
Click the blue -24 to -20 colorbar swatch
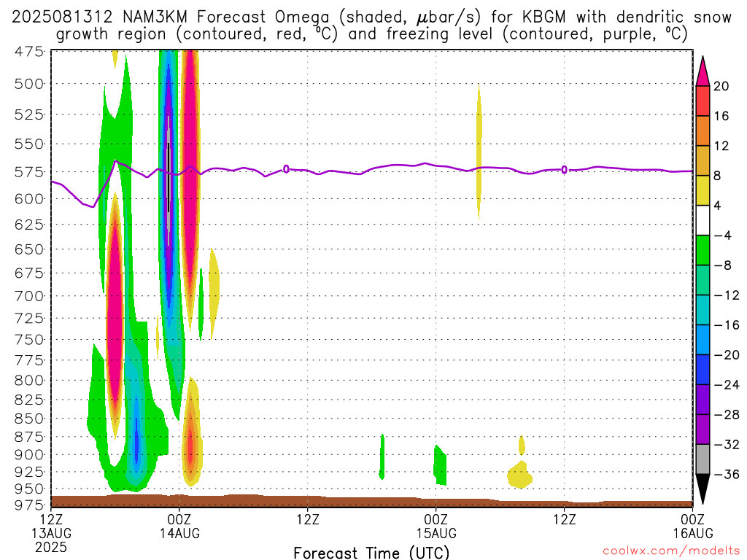703,370
